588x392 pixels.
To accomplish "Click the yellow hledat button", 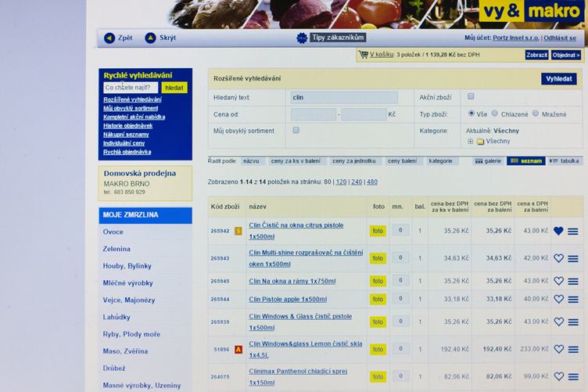I will click(x=174, y=88).
